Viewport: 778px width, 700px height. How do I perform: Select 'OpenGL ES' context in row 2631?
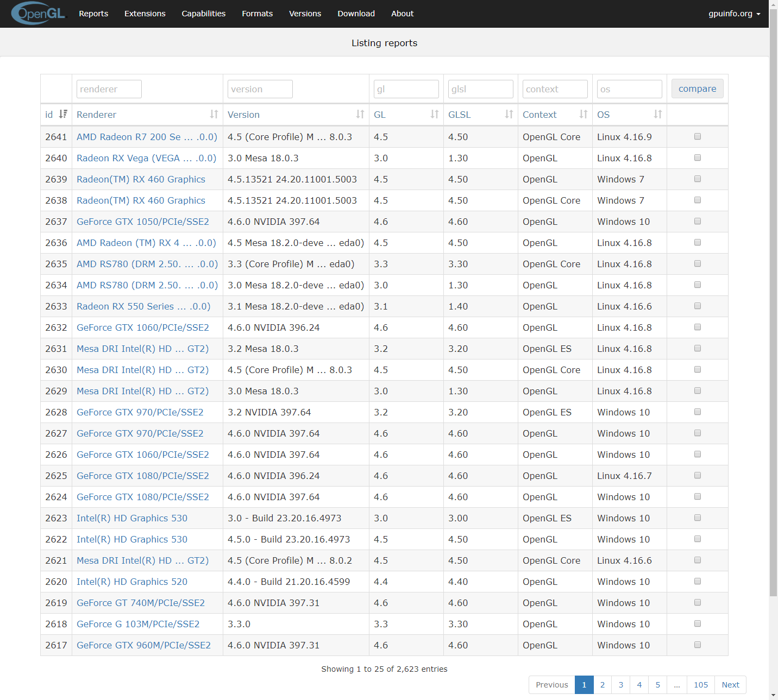(x=547, y=349)
